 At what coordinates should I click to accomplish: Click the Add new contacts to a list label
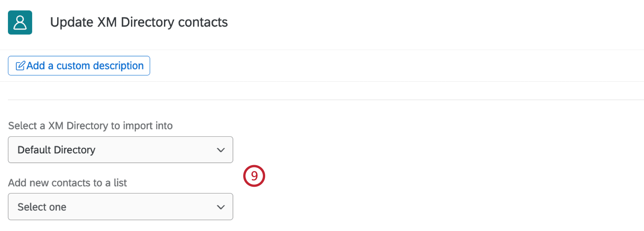[x=67, y=183]
